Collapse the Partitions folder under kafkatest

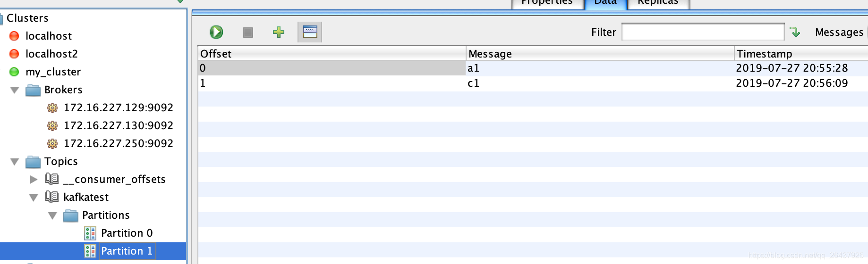pyautogui.click(x=52, y=215)
